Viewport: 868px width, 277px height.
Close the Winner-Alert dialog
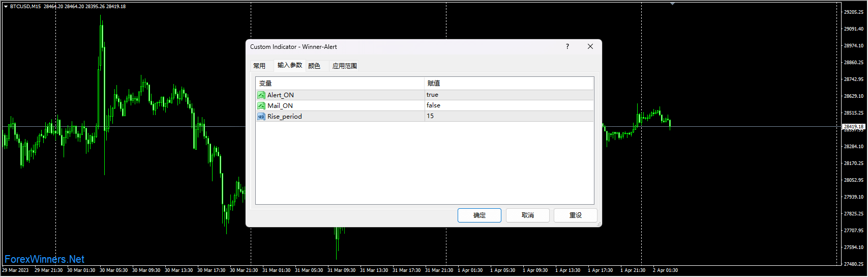590,46
